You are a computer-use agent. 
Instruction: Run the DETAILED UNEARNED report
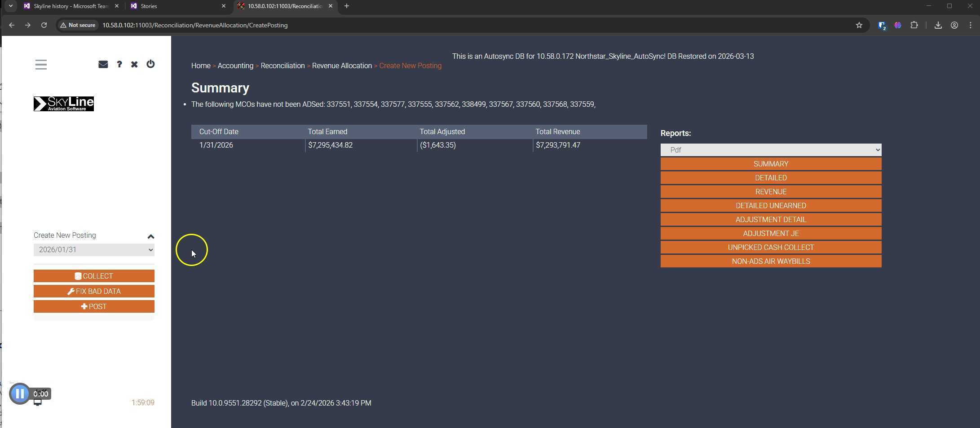[771, 205]
